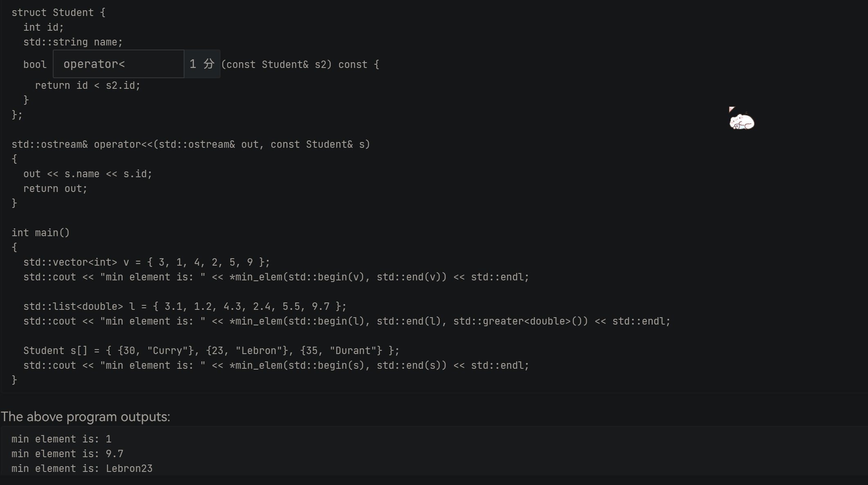
Task: Click the "out << s.name << s.id;" line
Action: [x=88, y=174]
